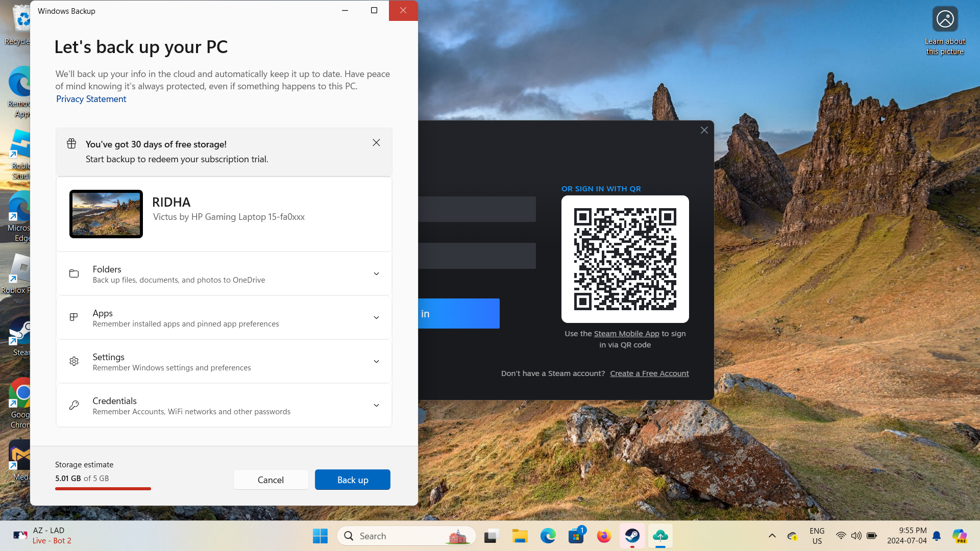Expand the Settings backup section

[x=224, y=362]
